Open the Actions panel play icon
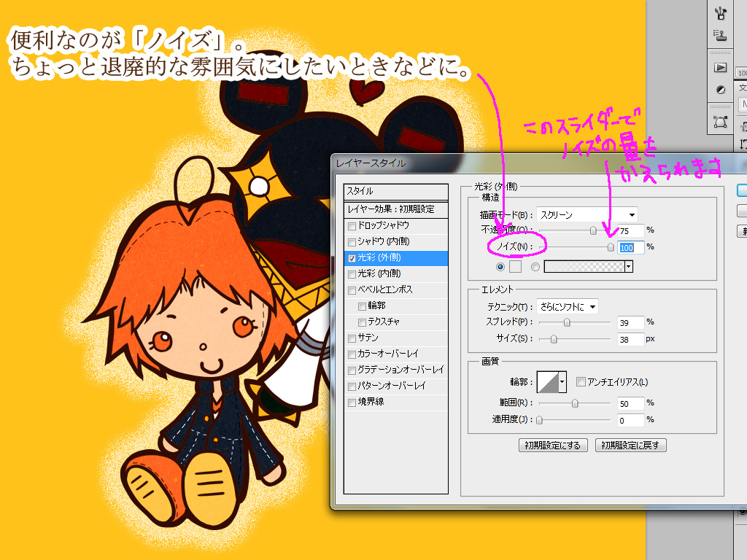Screen dimensions: 747x560 [721, 67]
